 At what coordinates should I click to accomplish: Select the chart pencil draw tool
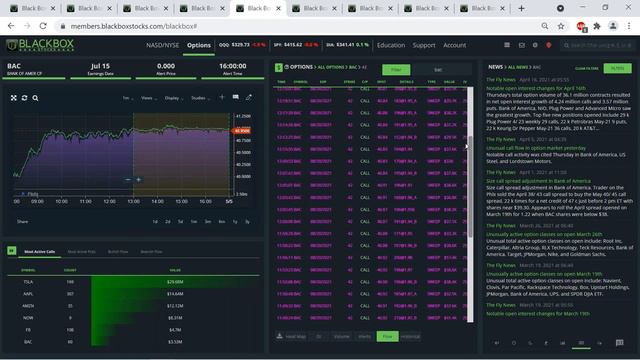tap(249, 97)
